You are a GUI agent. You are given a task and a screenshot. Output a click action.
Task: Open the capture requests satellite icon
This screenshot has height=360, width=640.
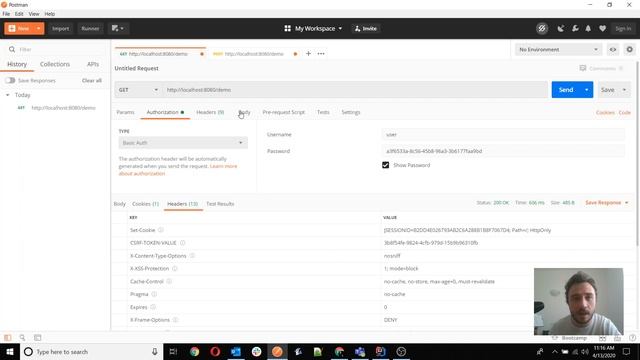tap(561, 29)
